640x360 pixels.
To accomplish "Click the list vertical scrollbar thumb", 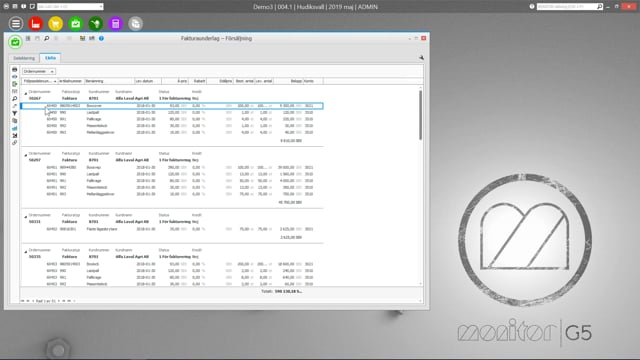I will pos(420,115).
